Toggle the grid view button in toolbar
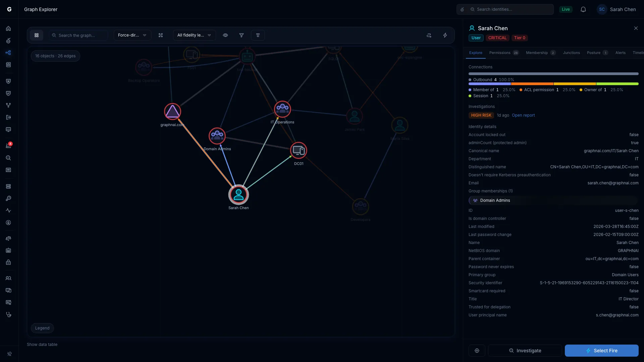This screenshot has width=644, height=362. (x=37, y=35)
